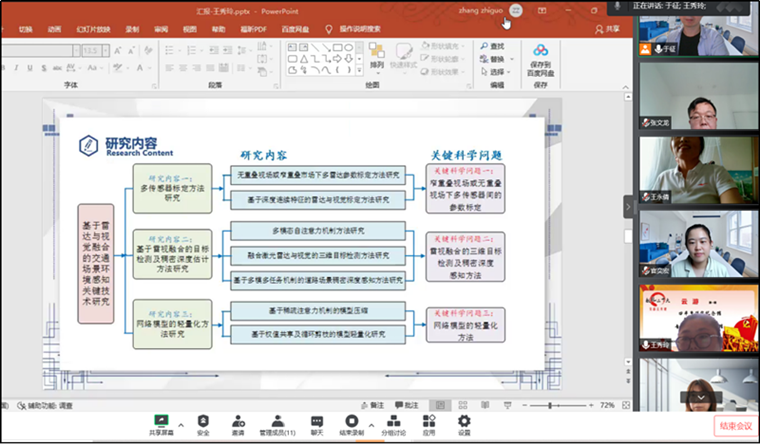The image size is (760, 444).
Task: Open the 安全 security shield icon
Action: 203,421
